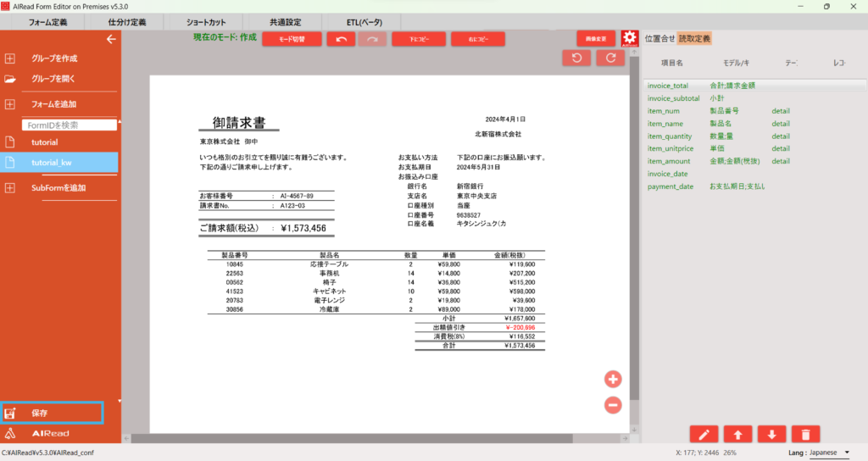
Task: Rotate the image clockwise
Action: point(609,58)
